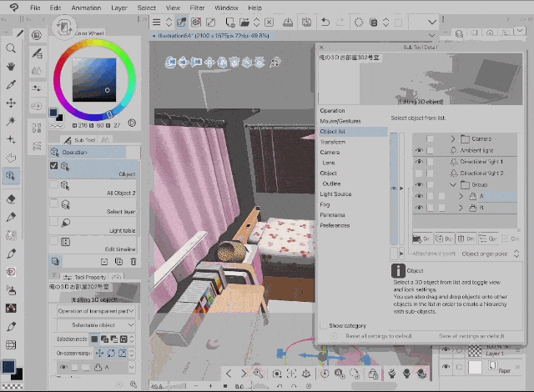The height and width of the screenshot is (392, 534).
Task: Open the Filter menu
Action: [x=197, y=8]
